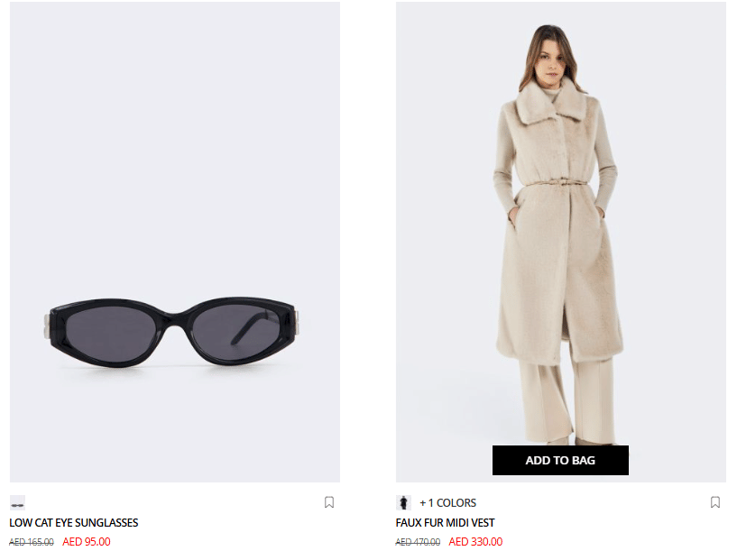This screenshot has height=560, width=737.
Task: Select the black sunglasses color thumbnail
Action: 17,503
